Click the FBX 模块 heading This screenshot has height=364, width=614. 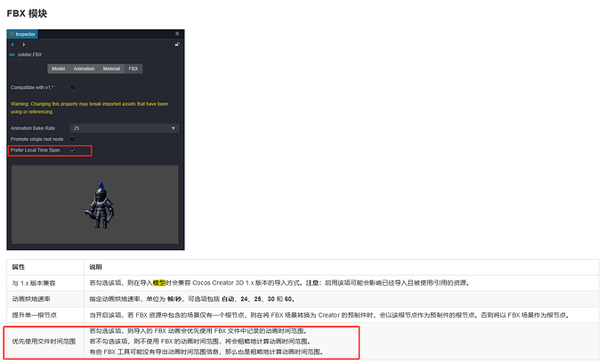point(27,13)
